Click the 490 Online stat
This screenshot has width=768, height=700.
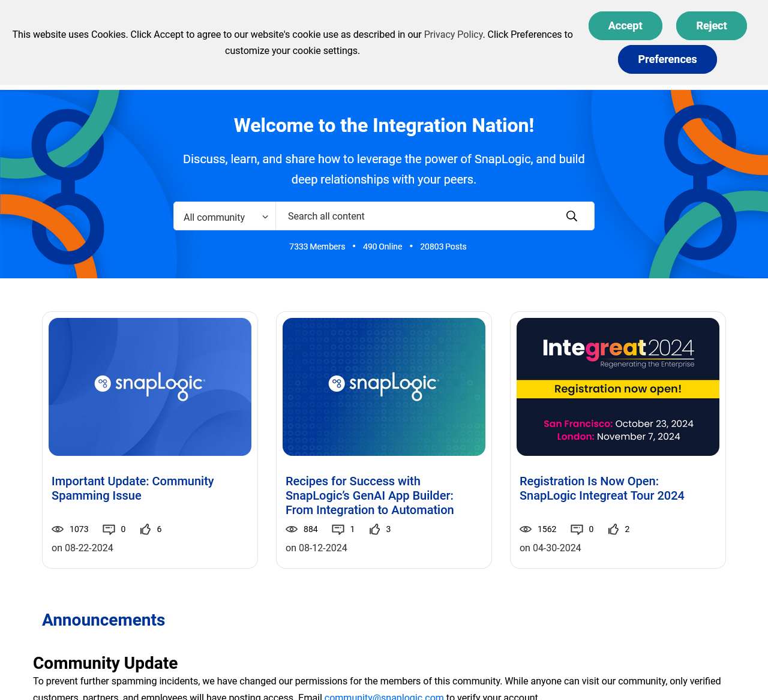(x=382, y=247)
